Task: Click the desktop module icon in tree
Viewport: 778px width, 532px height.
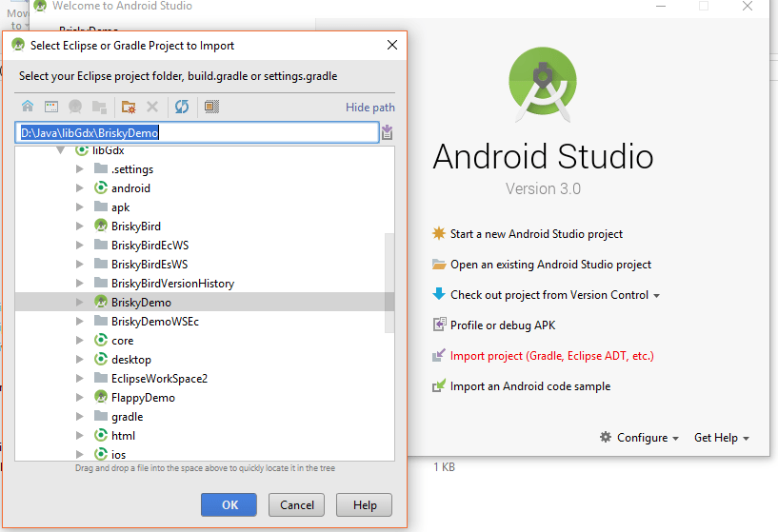Action: point(101,359)
